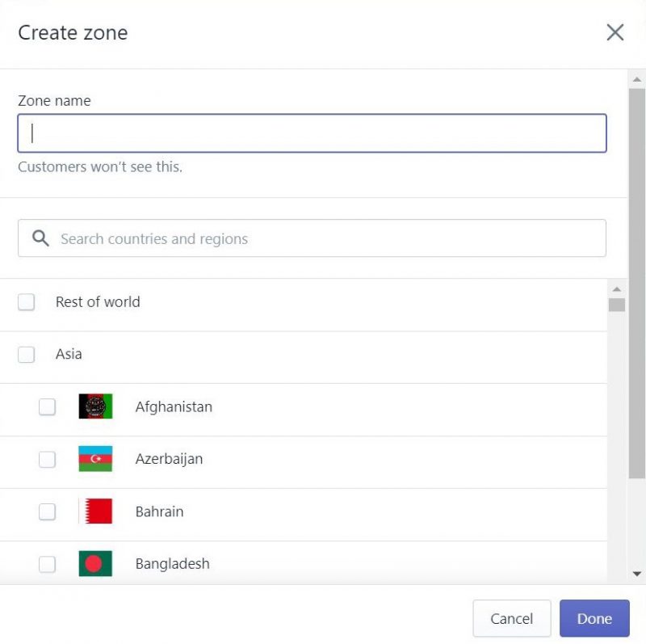Select the Asia region row
The height and width of the screenshot is (644, 646).
point(242,354)
